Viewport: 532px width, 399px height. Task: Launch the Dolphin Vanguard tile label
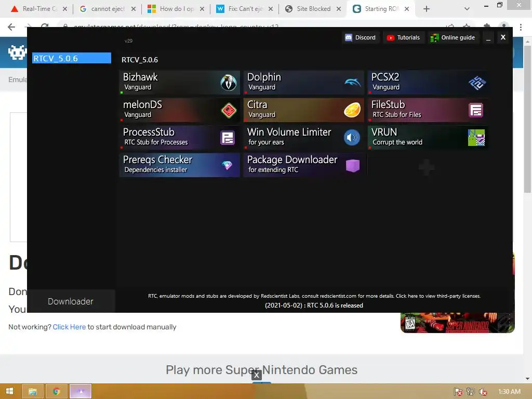[264, 82]
